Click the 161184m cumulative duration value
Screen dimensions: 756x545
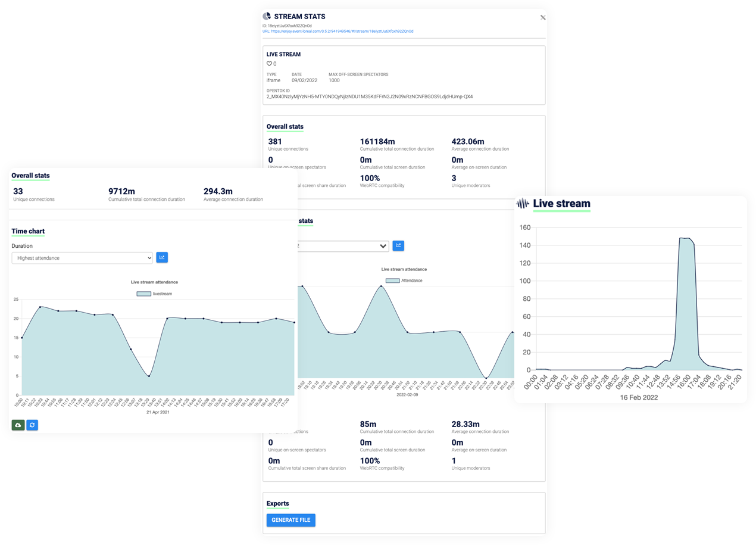pos(377,142)
